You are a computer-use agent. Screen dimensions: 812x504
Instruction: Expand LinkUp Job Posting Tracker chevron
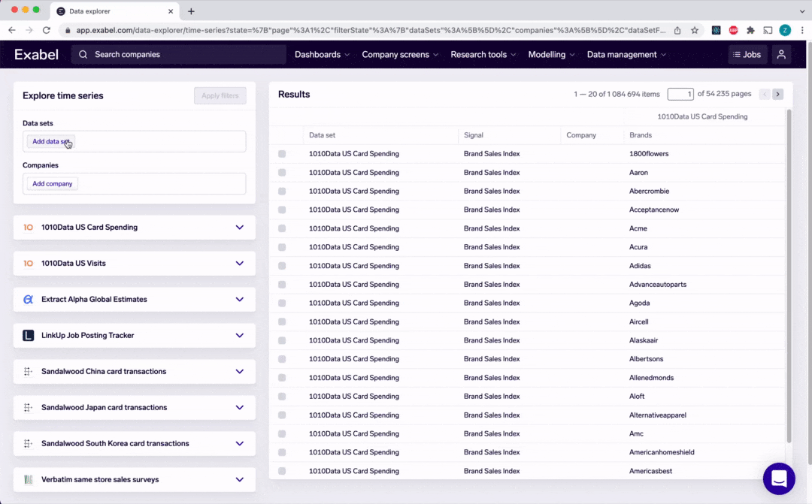tap(240, 335)
